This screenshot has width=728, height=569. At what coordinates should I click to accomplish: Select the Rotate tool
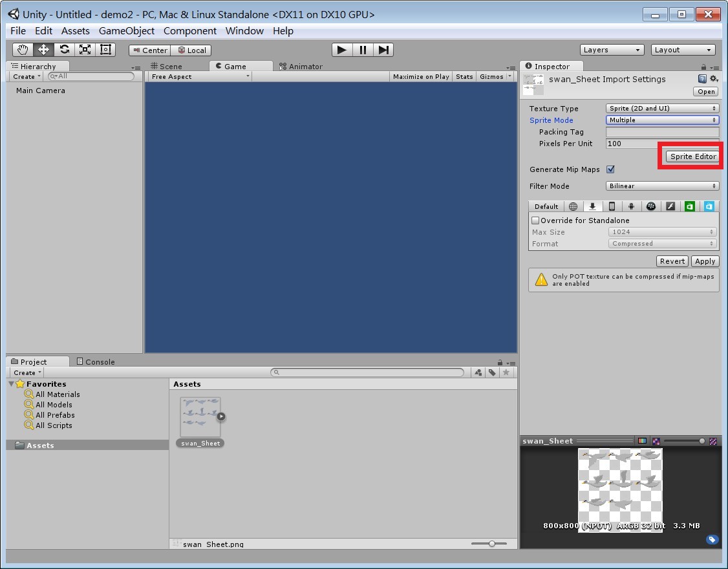pyautogui.click(x=64, y=50)
